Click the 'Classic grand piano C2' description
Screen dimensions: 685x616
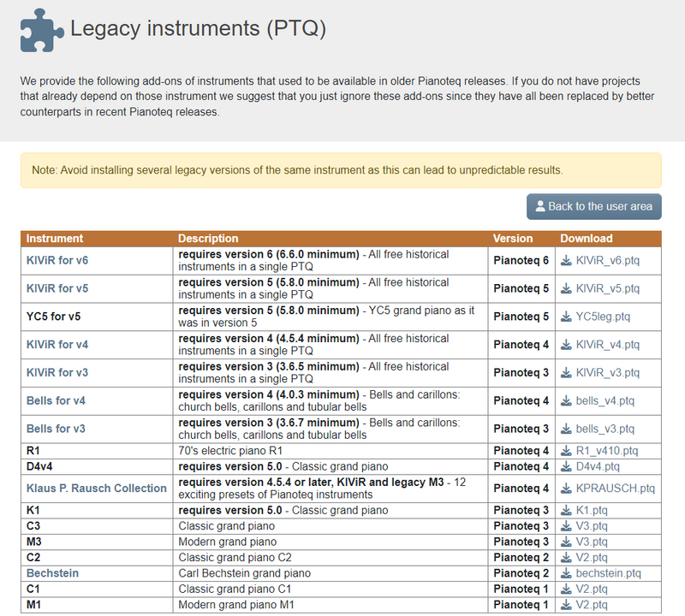pos(235,558)
